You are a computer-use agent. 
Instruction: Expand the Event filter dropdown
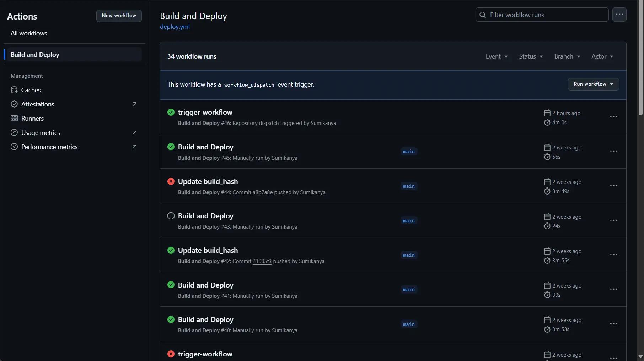497,56
